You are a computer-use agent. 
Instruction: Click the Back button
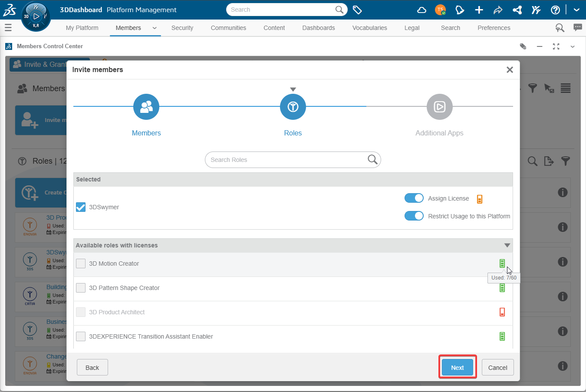click(x=92, y=367)
